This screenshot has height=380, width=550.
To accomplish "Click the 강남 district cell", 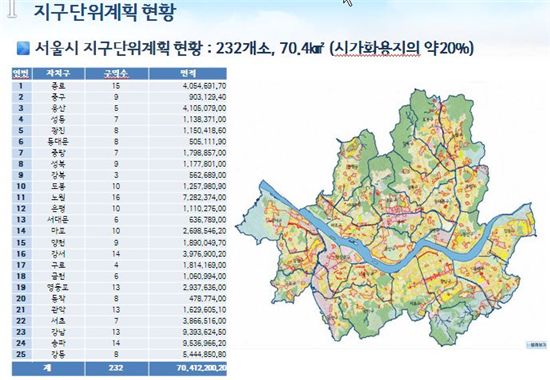I will tap(58, 332).
